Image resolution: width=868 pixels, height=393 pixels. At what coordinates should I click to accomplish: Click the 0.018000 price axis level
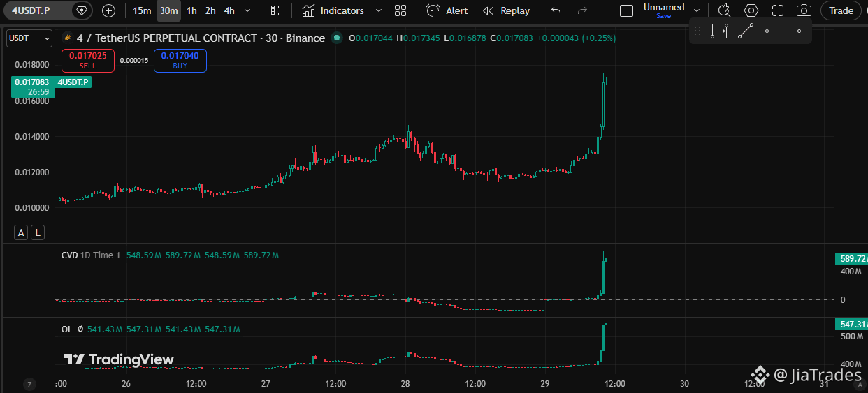(31, 65)
